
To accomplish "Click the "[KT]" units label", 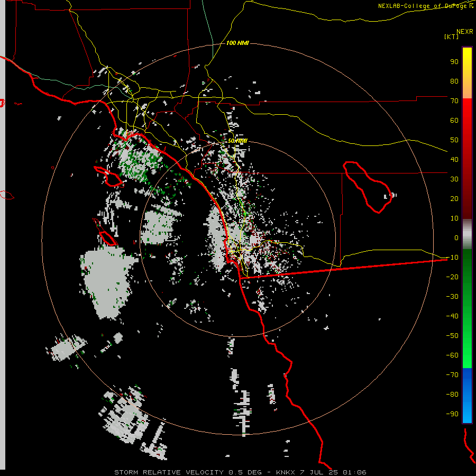I will [x=451, y=36].
